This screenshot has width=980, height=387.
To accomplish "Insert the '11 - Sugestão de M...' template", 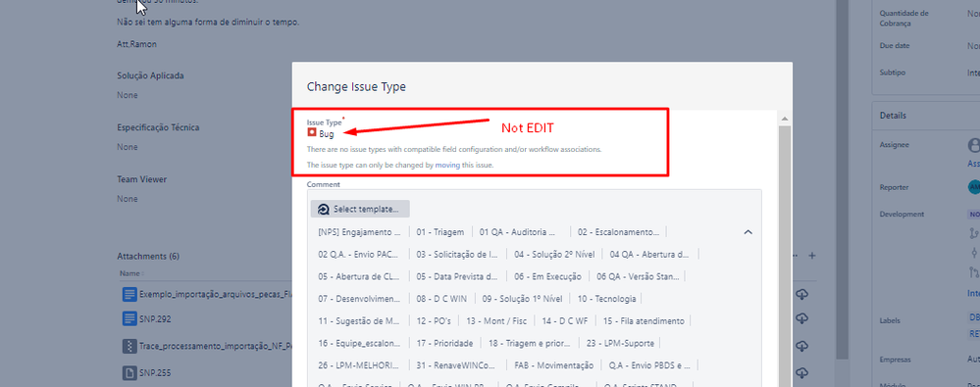I will [359, 321].
